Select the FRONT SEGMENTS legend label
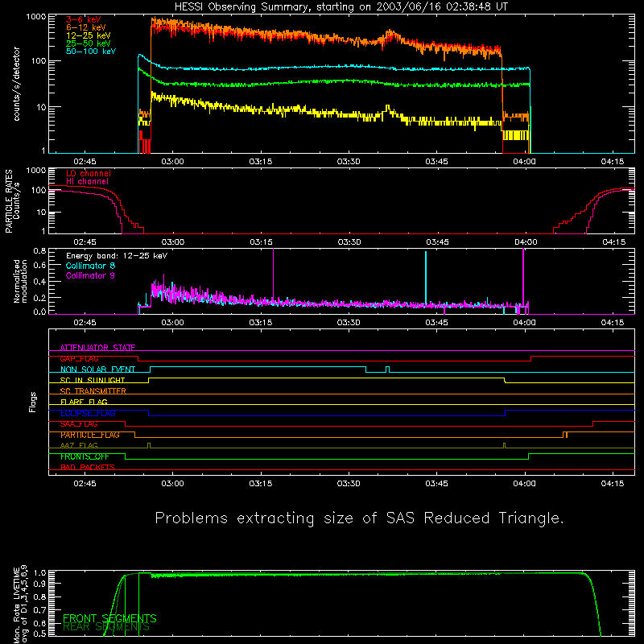Screen dimensions: 644x644 (109, 618)
